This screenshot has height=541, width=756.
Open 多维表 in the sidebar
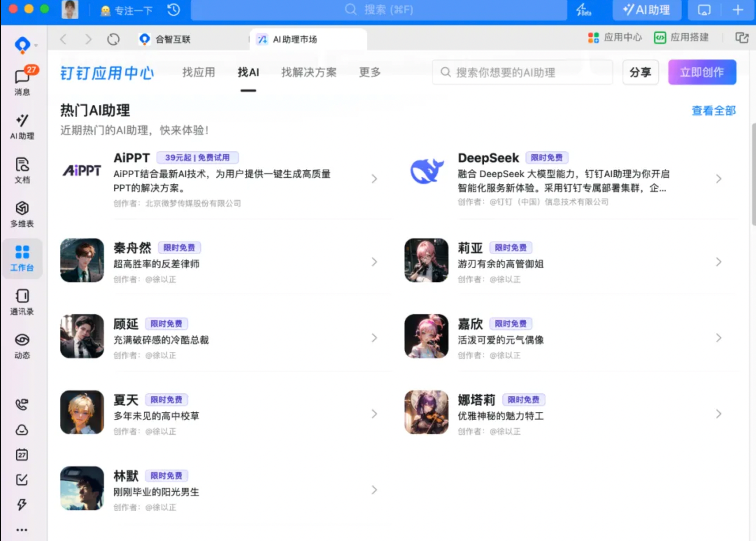tap(22, 214)
